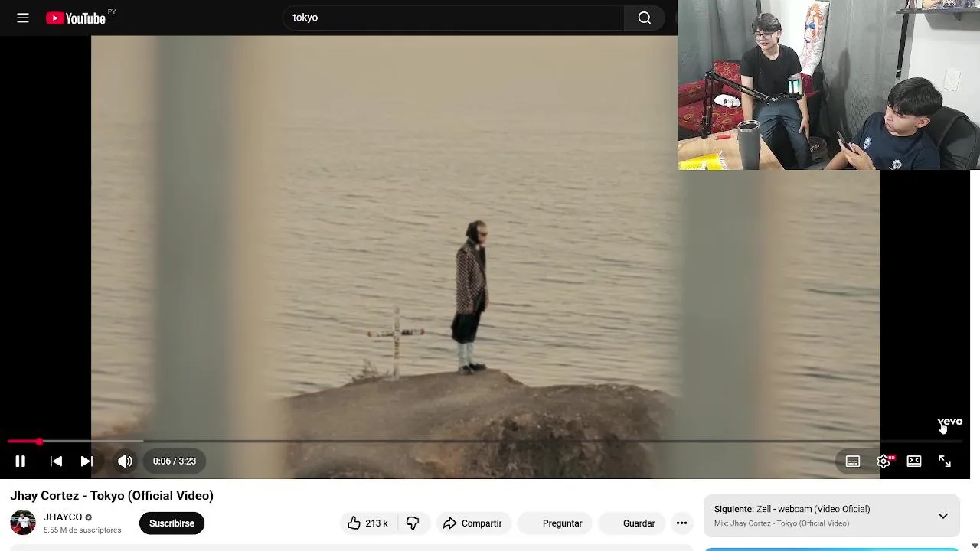The height and width of the screenshot is (551, 980).
Task: Save video with Guardar button
Action: pyautogui.click(x=631, y=523)
